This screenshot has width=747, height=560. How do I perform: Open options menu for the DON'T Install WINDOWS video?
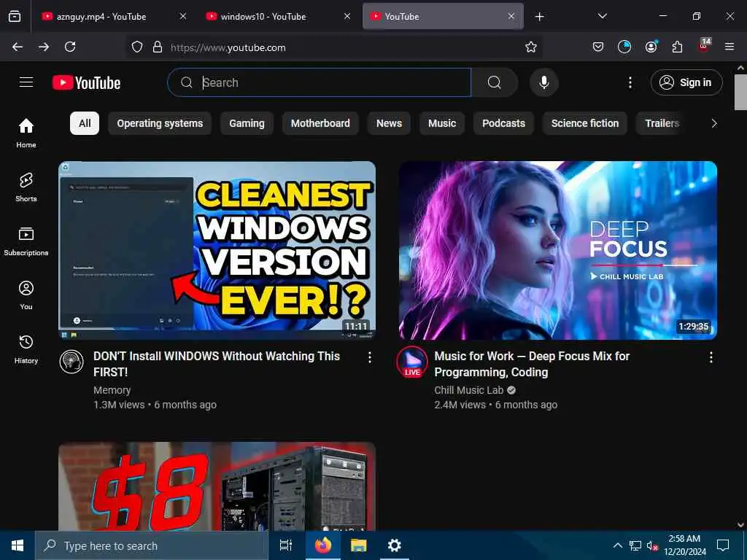point(370,357)
